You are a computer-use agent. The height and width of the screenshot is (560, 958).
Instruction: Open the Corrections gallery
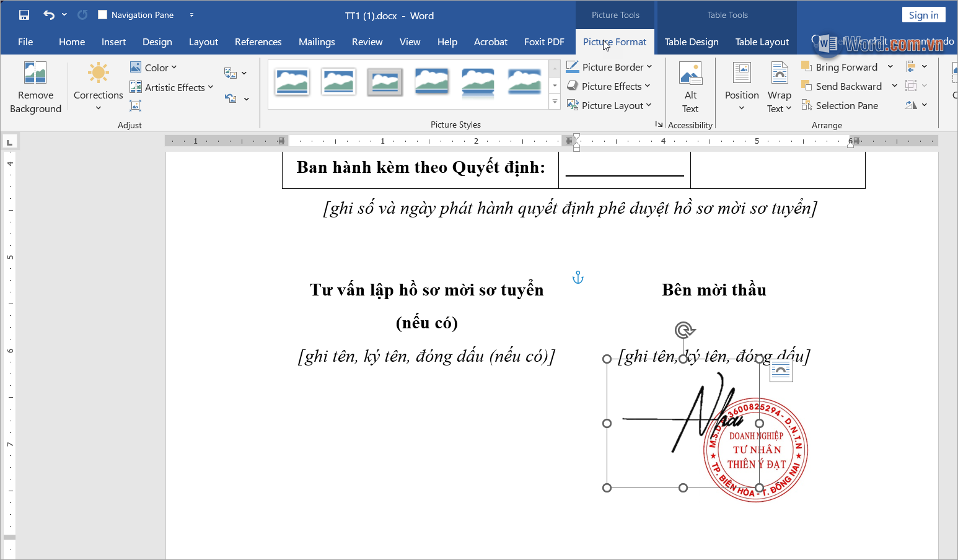tap(97, 87)
